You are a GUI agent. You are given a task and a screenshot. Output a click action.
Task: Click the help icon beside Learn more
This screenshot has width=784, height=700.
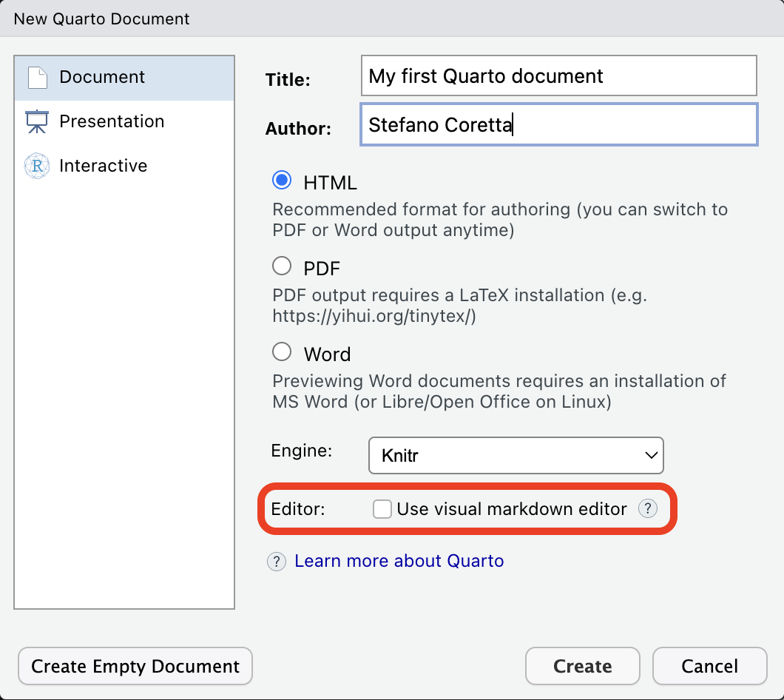pos(277,562)
